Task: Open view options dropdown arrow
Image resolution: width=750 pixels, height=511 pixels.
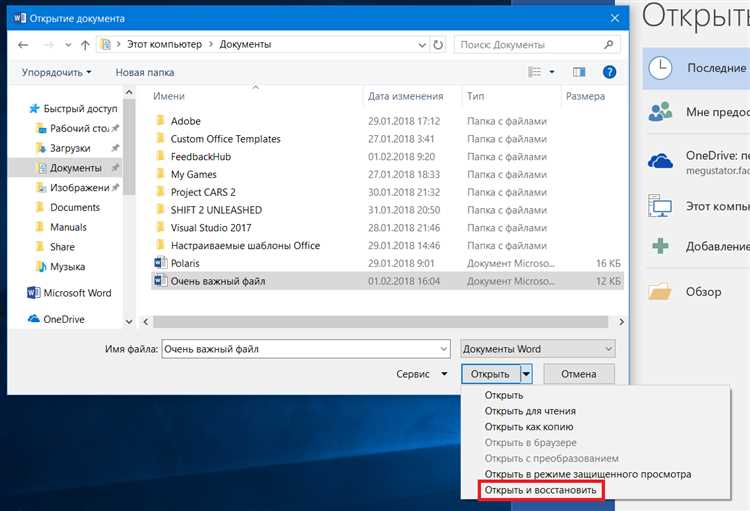Action: click(552, 72)
